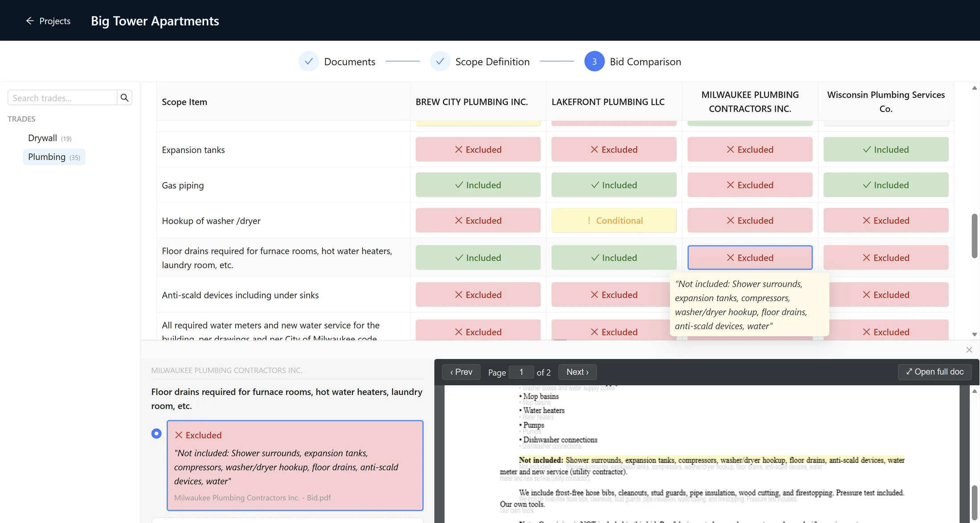Click Anti-scald devices scope item
This screenshot has width=980, height=523.
tap(240, 295)
